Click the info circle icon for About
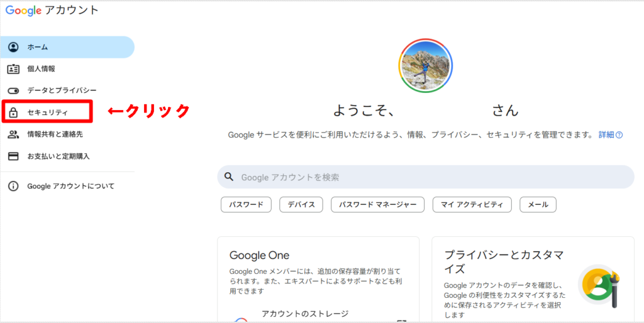The image size is (644, 323). pyautogui.click(x=13, y=187)
